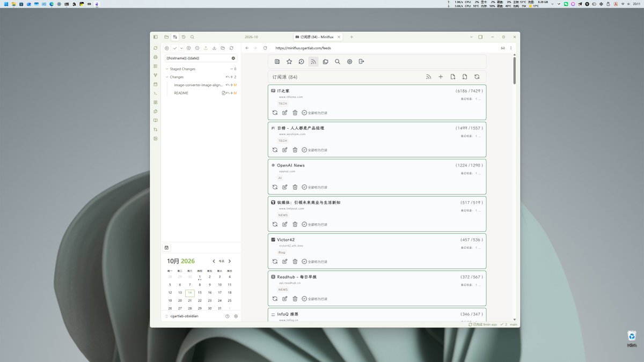Delete the Readhub feed

(x=295, y=299)
